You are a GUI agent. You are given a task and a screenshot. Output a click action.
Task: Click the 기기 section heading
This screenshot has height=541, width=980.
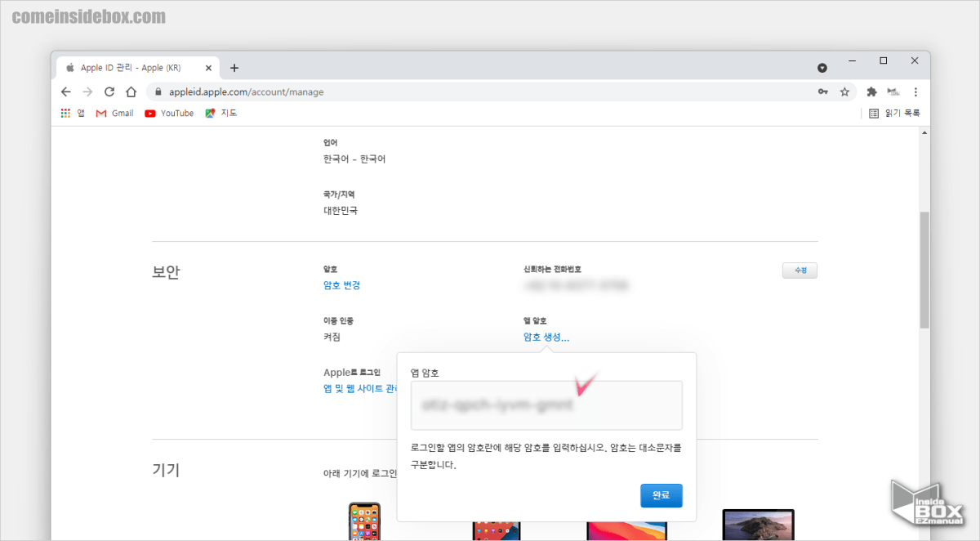click(x=166, y=470)
